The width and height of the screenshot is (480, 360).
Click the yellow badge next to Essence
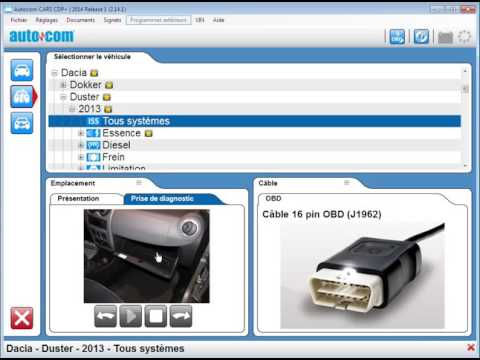point(149,133)
